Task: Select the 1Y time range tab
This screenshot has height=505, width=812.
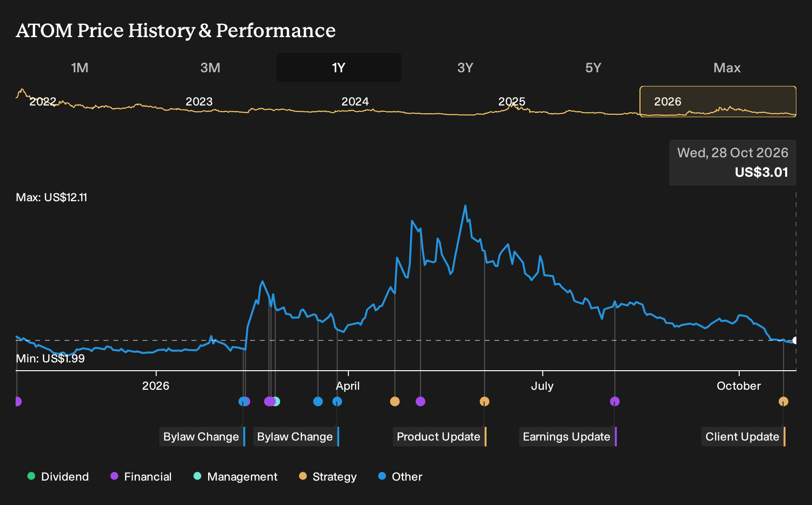Action: pos(339,67)
